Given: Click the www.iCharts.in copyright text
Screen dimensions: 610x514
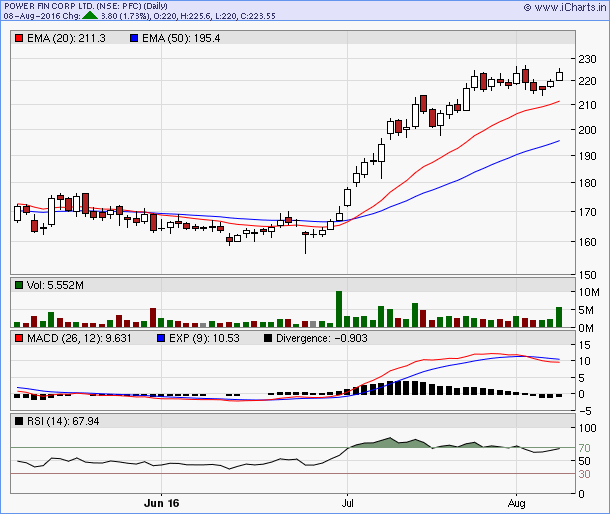Looking at the screenshot, I should pos(565,7).
